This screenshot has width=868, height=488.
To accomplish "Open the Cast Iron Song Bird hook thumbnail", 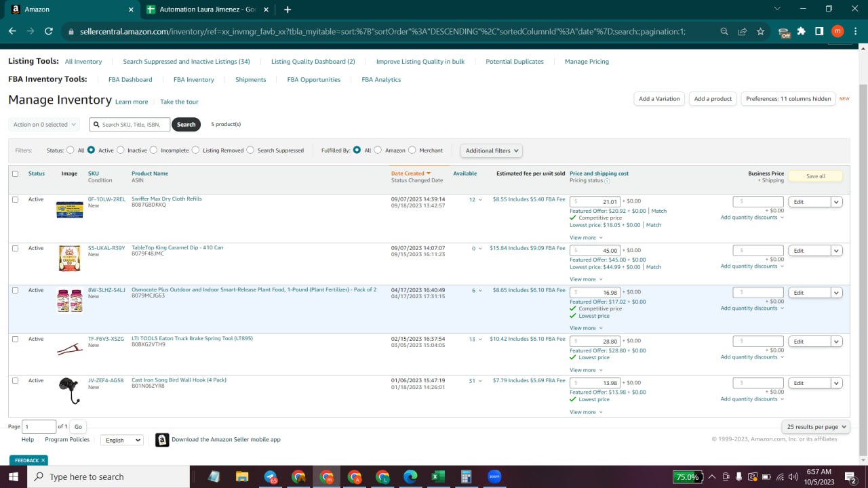I will click(x=69, y=391).
